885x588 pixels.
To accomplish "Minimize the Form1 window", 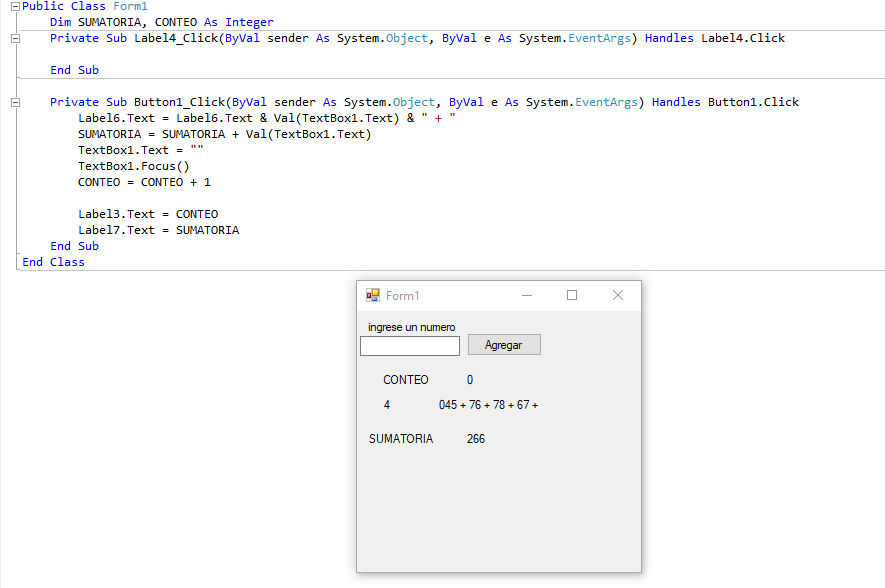I will click(x=527, y=295).
